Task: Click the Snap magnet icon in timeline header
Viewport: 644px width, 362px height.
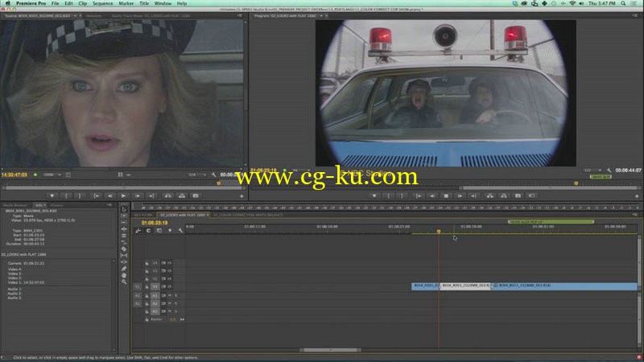Action: [x=149, y=231]
